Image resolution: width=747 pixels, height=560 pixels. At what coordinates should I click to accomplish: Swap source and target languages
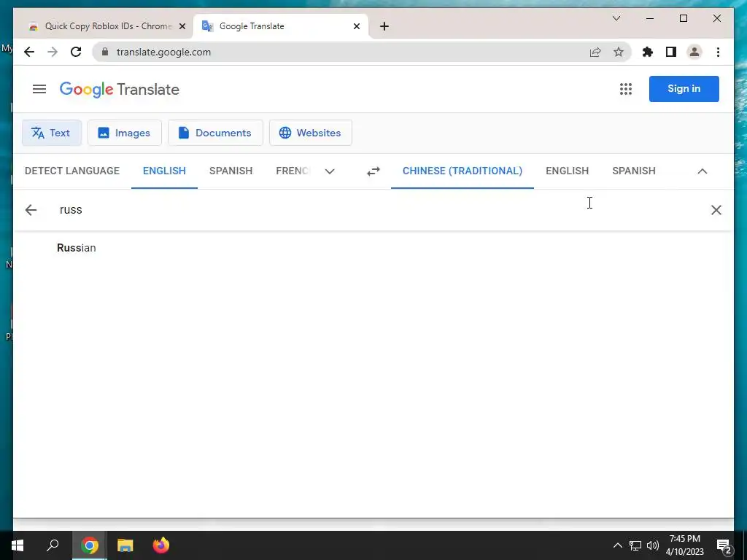point(373,171)
